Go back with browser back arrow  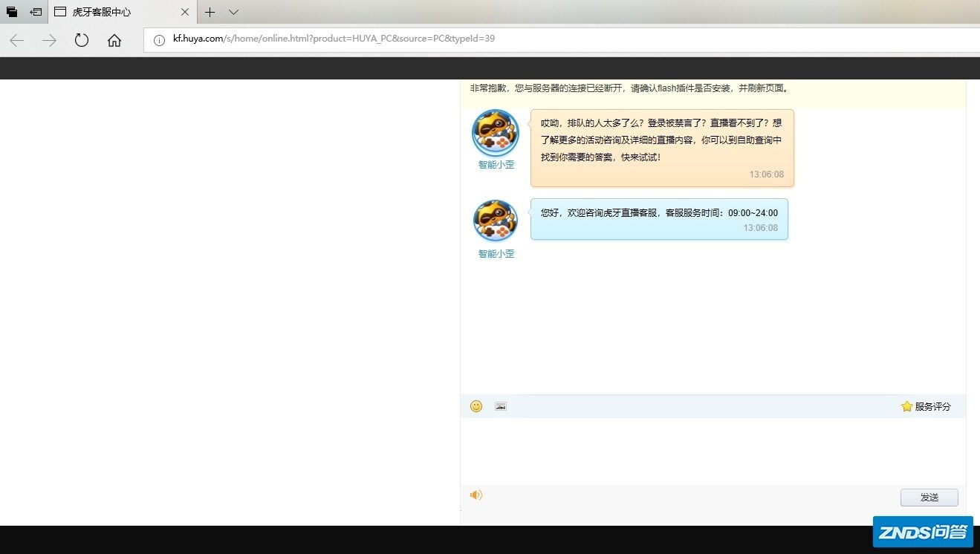point(16,40)
